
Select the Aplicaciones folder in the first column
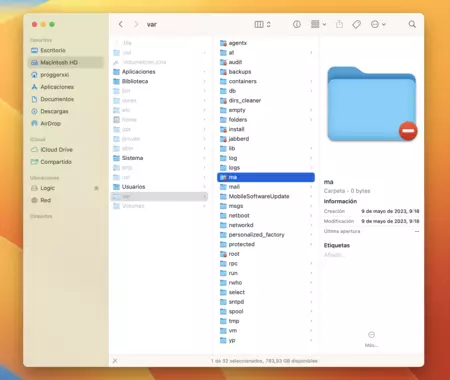[x=159, y=72]
